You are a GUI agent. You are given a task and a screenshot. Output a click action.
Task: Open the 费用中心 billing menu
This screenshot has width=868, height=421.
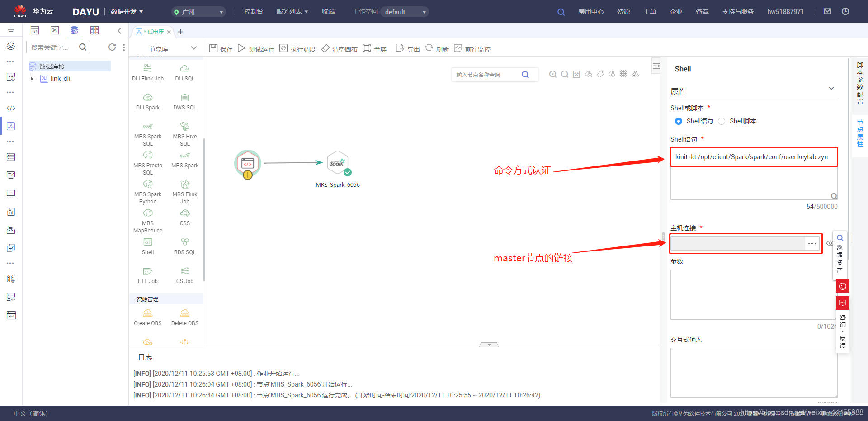pos(591,12)
